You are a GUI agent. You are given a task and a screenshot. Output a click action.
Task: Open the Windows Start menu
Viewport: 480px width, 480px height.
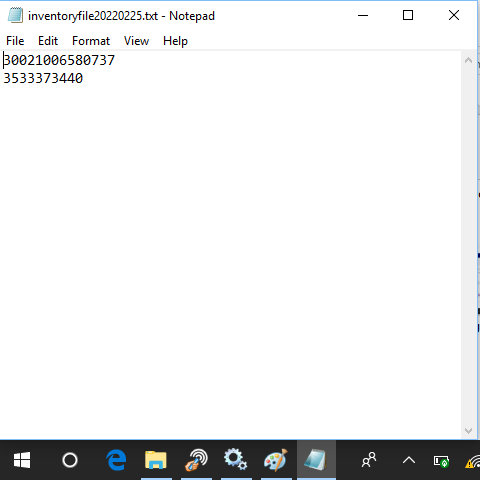pyautogui.click(x=22, y=460)
